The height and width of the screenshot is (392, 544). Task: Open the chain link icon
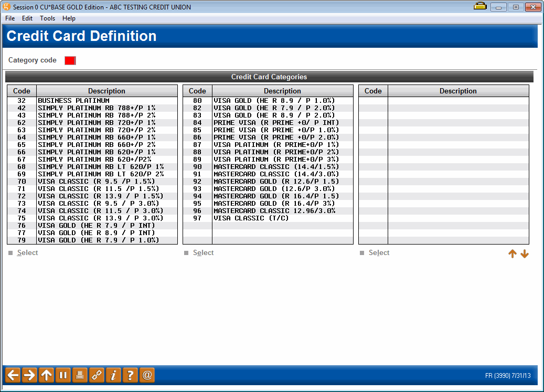[97, 375]
